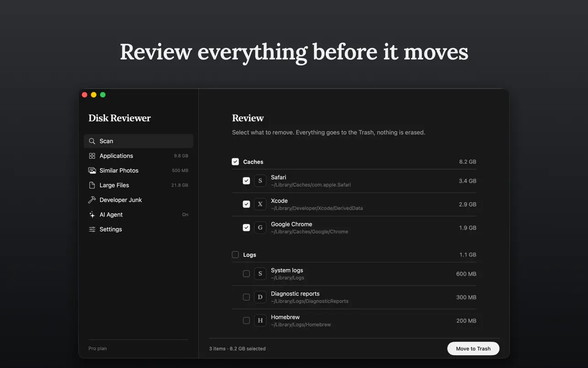The width and height of the screenshot is (588, 368).
Task: Click the Large Files 21.8 GB badge
Action: pos(180,185)
